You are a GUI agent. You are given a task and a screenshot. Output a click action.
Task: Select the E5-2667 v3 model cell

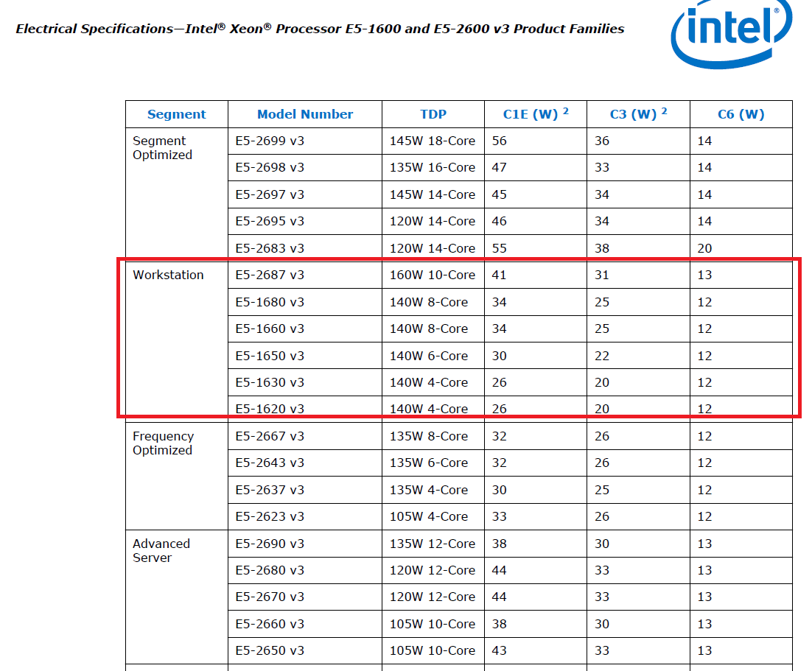pos(305,436)
